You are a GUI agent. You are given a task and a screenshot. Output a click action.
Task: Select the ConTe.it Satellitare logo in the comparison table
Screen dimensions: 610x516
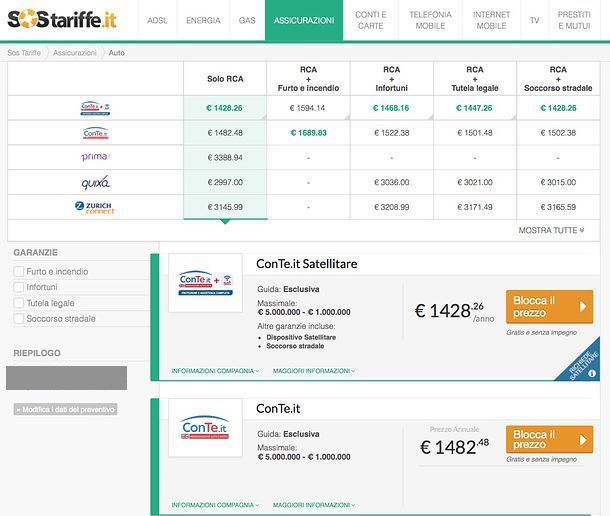pos(95,108)
